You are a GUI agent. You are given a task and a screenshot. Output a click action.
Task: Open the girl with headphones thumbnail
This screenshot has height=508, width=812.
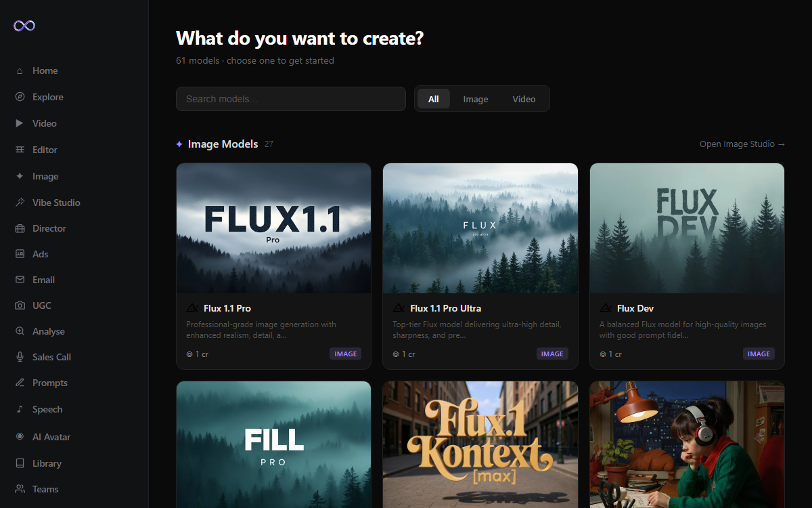click(x=687, y=444)
